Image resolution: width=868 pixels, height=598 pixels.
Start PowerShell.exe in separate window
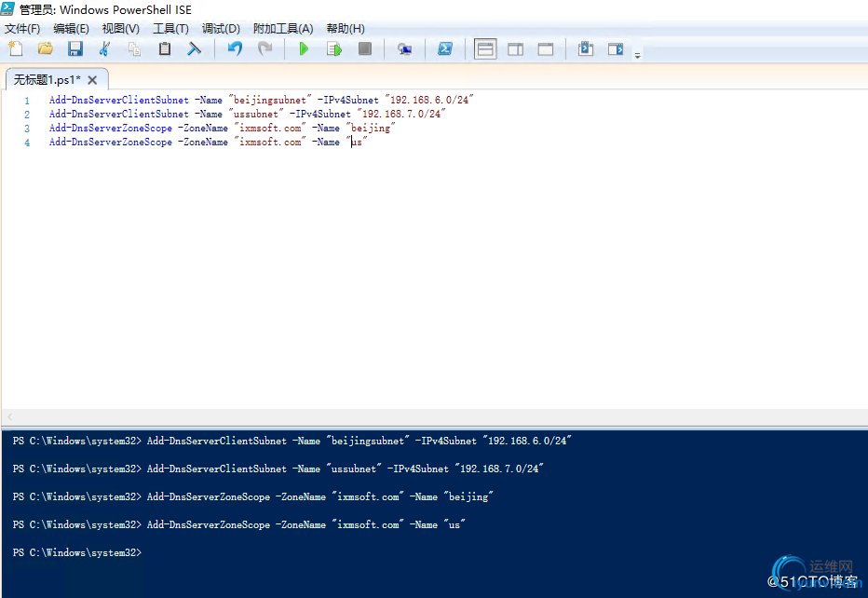445,48
